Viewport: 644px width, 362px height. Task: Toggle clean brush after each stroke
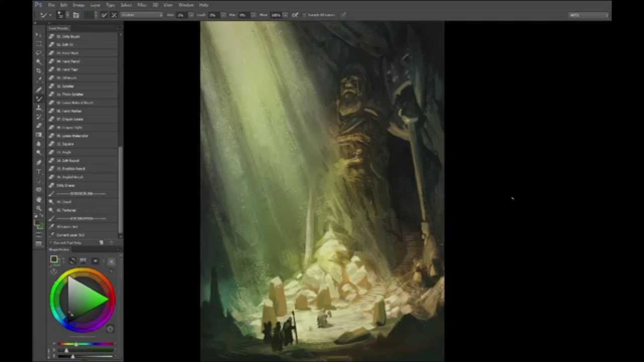(x=114, y=15)
